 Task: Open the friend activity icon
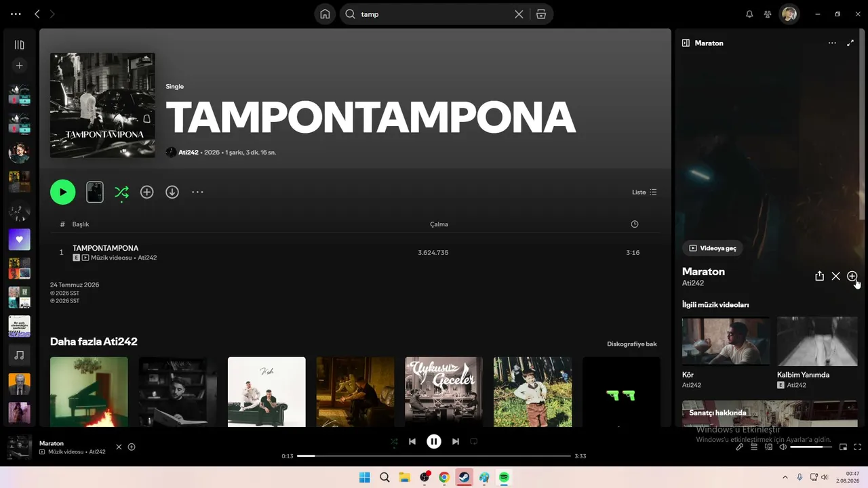click(768, 14)
